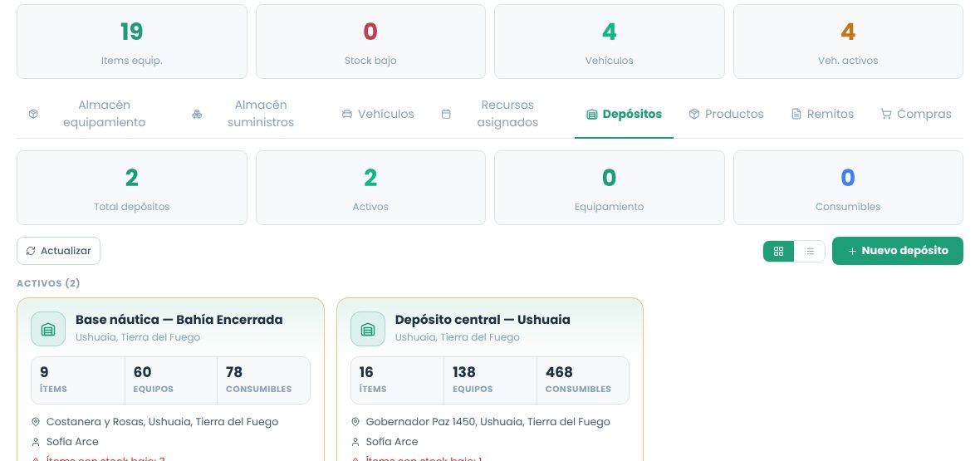Click location pin beside Gobernador Paz 1450

click(x=355, y=422)
